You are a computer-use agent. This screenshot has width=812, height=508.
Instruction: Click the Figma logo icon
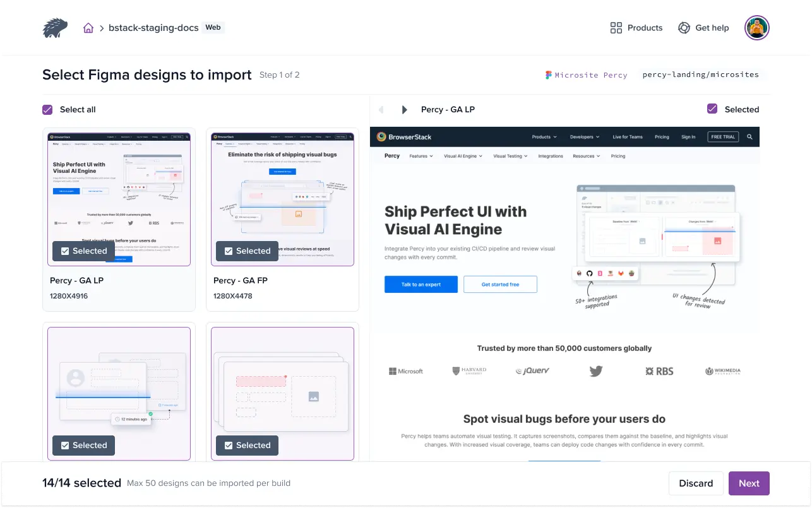pyautogui.click(x=549, y=75)
